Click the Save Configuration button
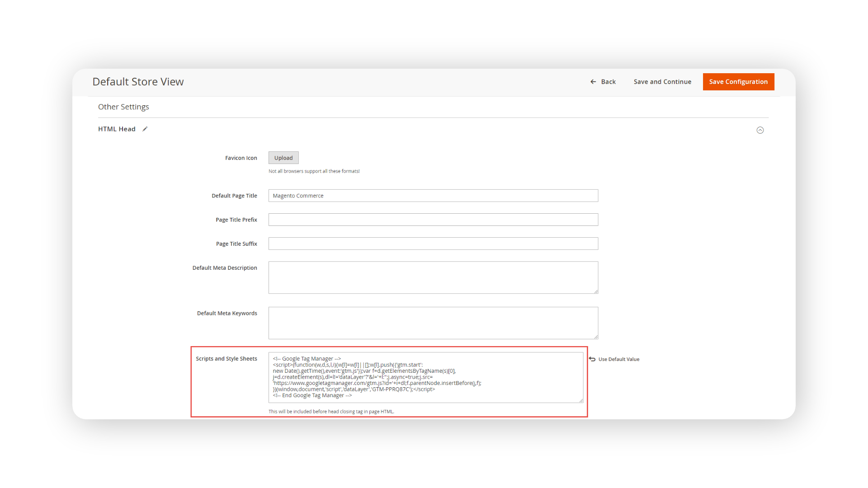 [x=738, y=82]
